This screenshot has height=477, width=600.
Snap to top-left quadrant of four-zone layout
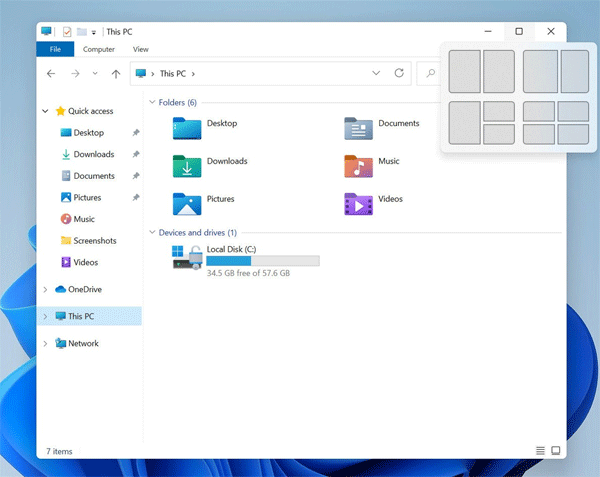[x=539, y=111]
